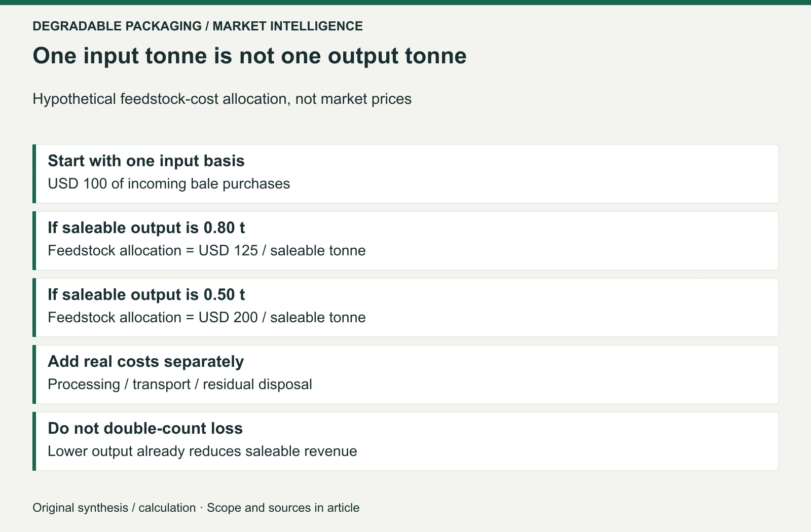
Task: Select the title 'One input tonne is not one output tonne'
Action: [249, 55]
